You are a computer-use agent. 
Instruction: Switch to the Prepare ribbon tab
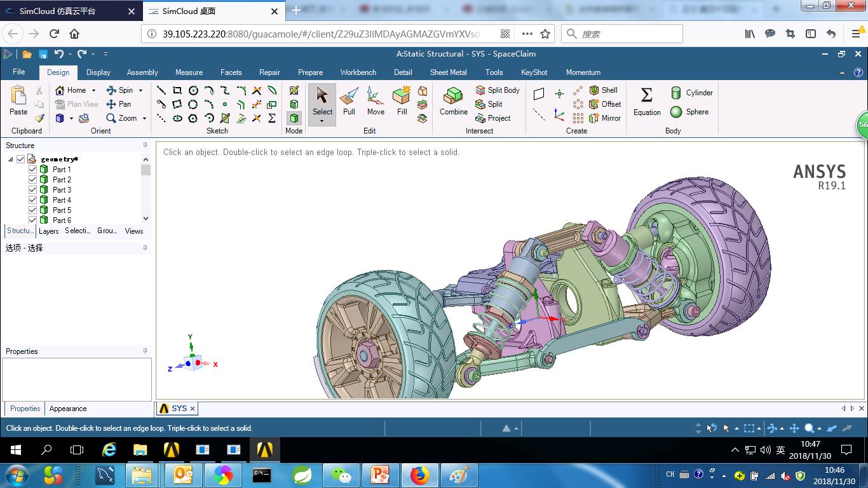click(310, 72)
